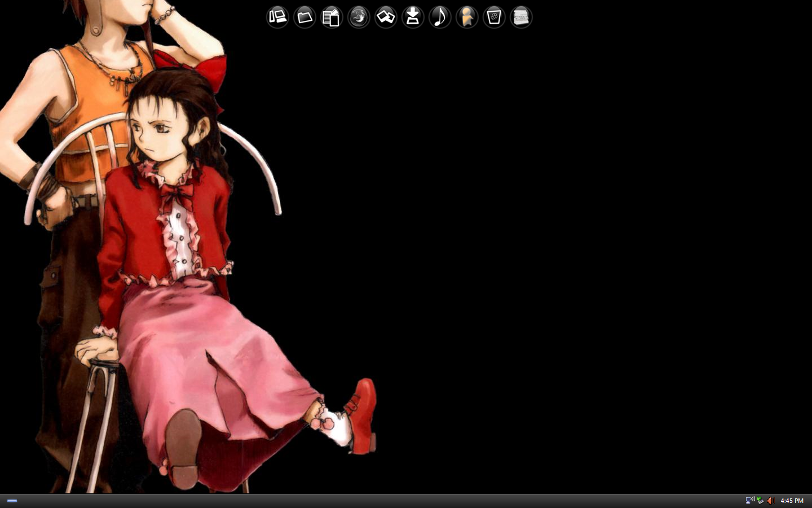Launch the typewriter icon in the dock
This screenshot has height=508, width=812.
point(521,17)
